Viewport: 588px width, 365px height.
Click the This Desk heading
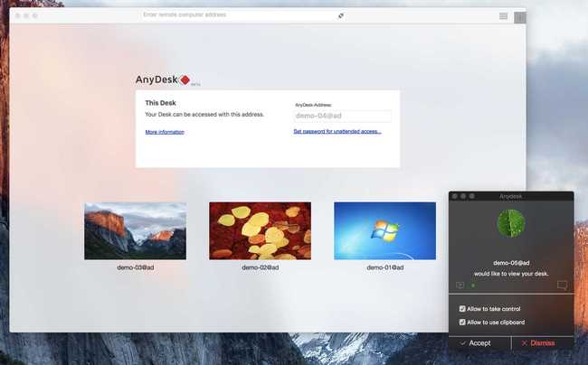[160, 103]
